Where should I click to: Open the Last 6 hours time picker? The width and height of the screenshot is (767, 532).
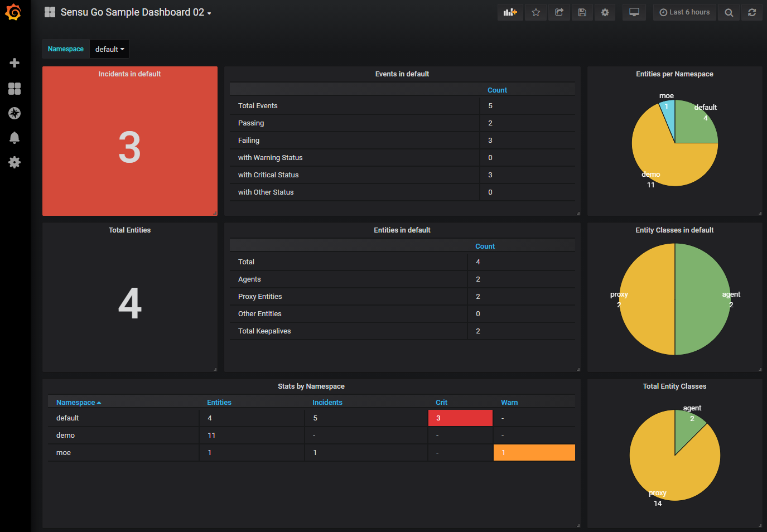pos(685,12)
